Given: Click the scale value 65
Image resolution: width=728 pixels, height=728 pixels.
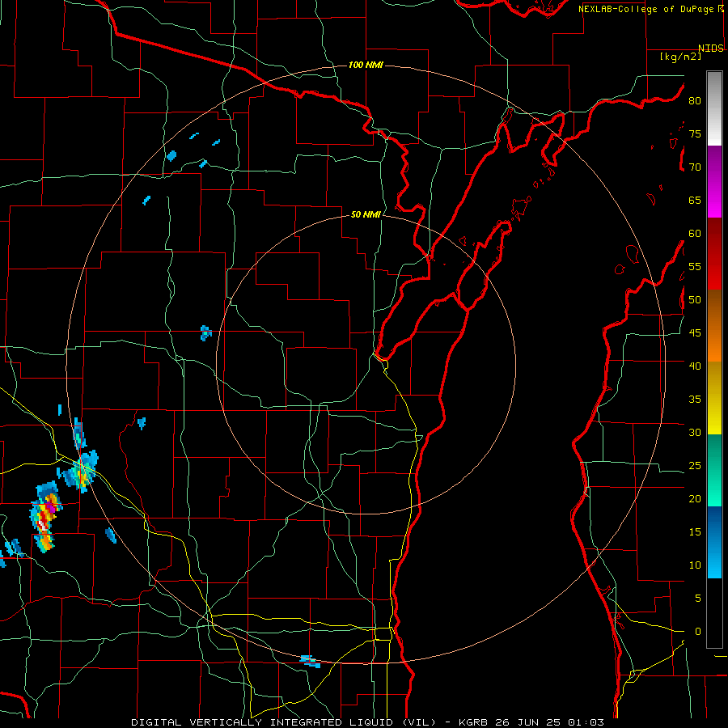Looking at the screenshot, I should click(695, 200).
